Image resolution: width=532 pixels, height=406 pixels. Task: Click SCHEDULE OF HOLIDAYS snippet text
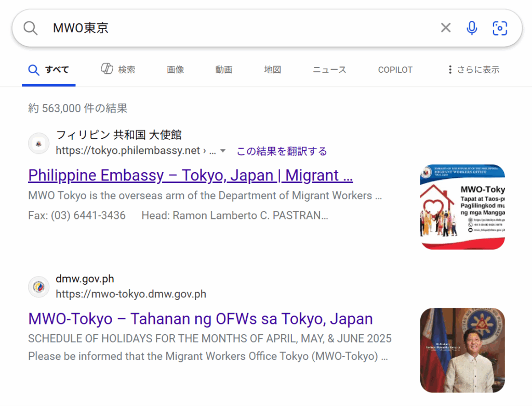click(210, 339)
